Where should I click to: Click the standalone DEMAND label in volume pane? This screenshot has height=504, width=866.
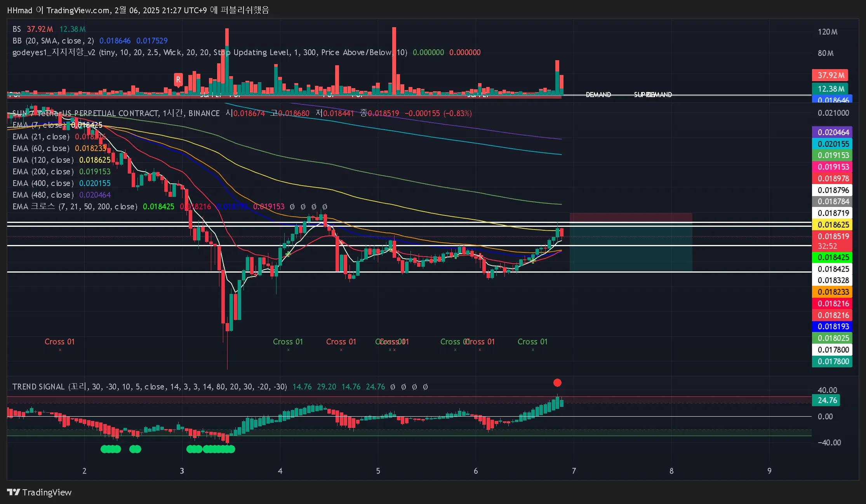click(598, 95)
